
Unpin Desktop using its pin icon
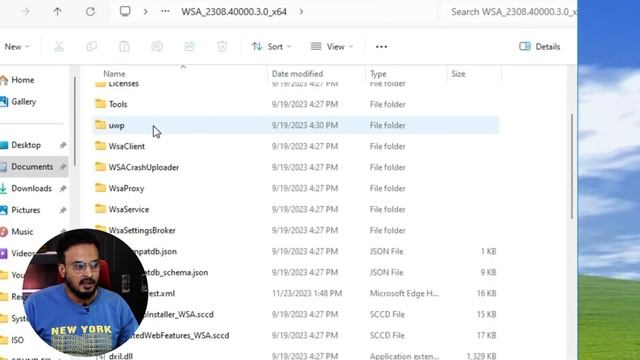pyautogui.click(x=62, y=145)
